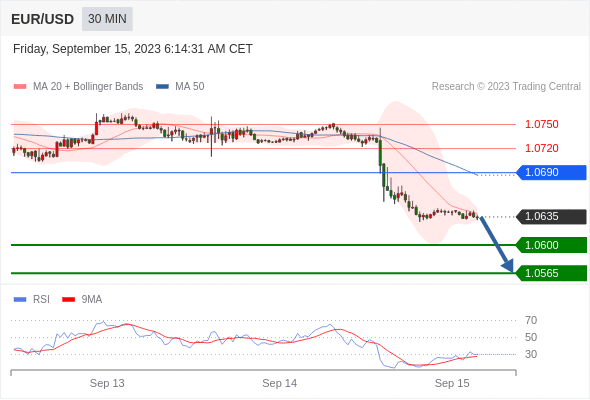Select the EUR/USD pair title

point(43,19)
